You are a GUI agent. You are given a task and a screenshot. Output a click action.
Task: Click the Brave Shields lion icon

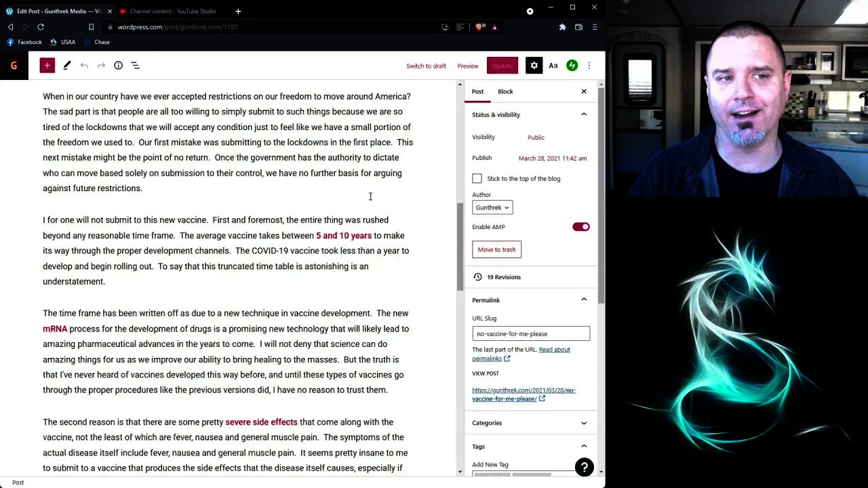(x=479, y=27)
